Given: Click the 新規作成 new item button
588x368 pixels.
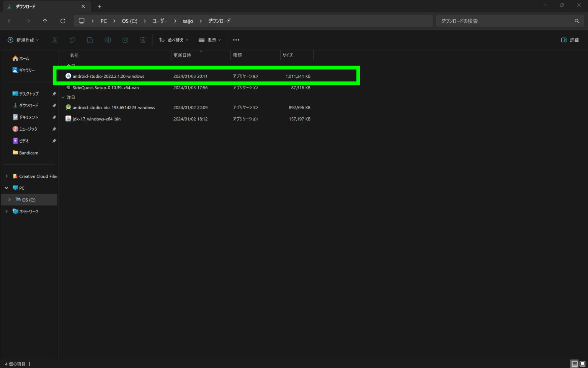Looking at the screenshot, I should (23, 40).
